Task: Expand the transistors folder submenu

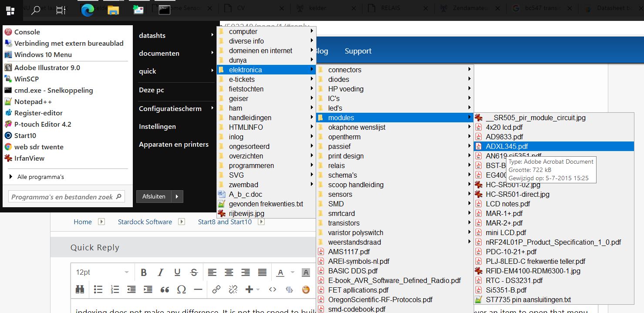Action: tap(394, 223)
